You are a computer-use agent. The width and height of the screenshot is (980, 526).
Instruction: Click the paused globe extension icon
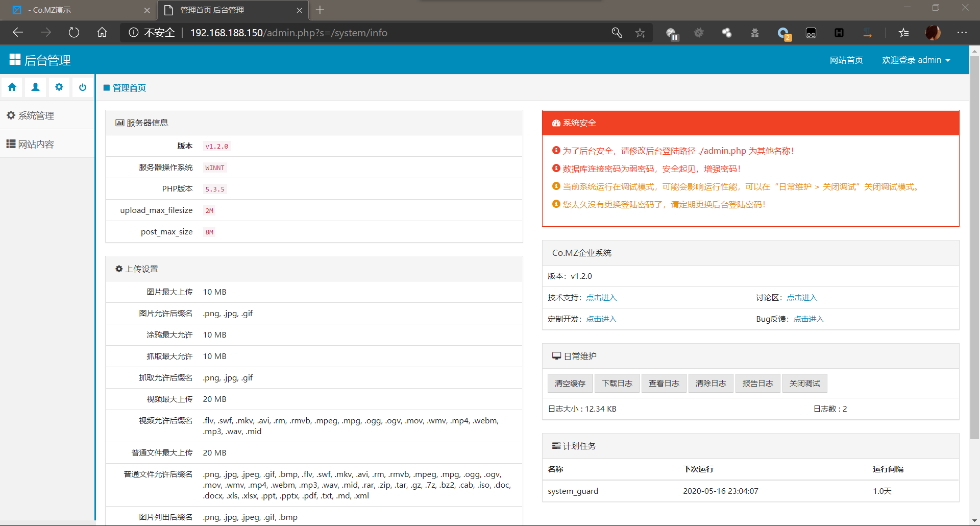click(x=672, y=33)
